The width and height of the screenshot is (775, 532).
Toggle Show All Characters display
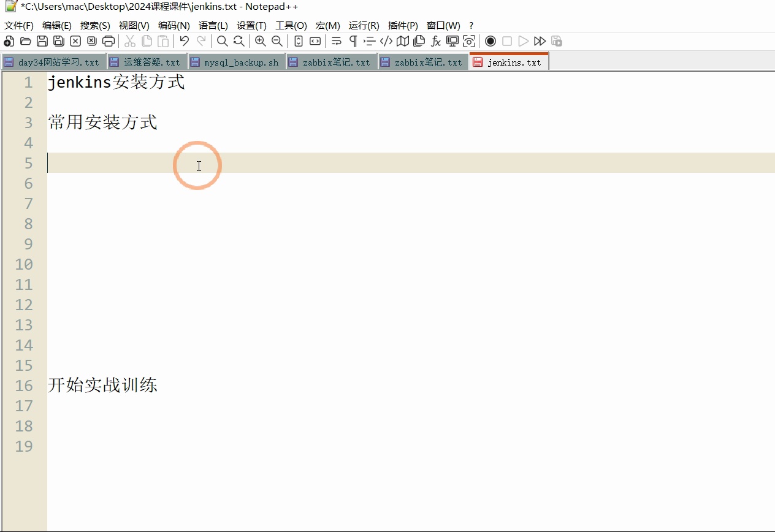pyautogui.click(x=352, y=41)
